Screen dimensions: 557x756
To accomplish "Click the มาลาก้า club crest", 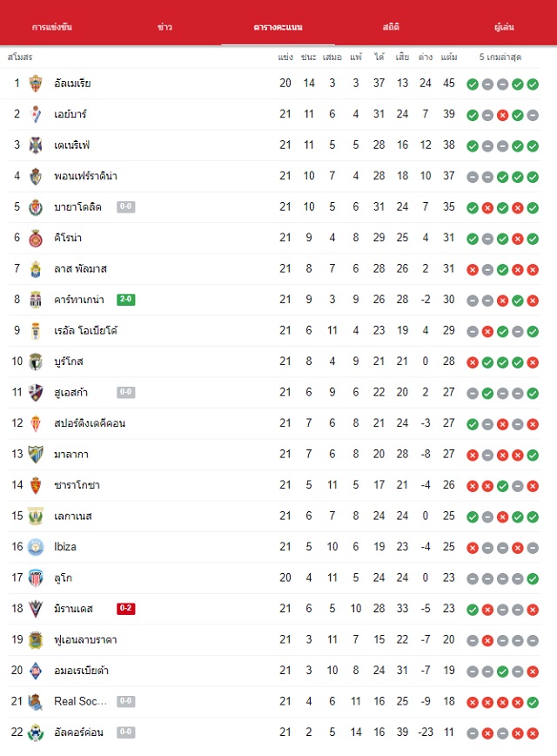I will 36,454.
